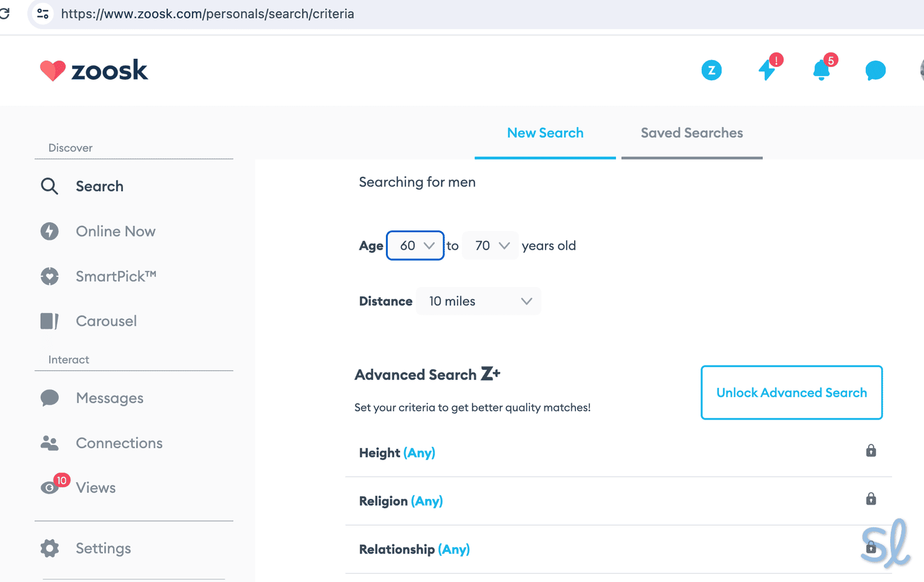The image size is (924, 582).
Task: Open the Zoosk coins Z icon
Action: (711, 70)
